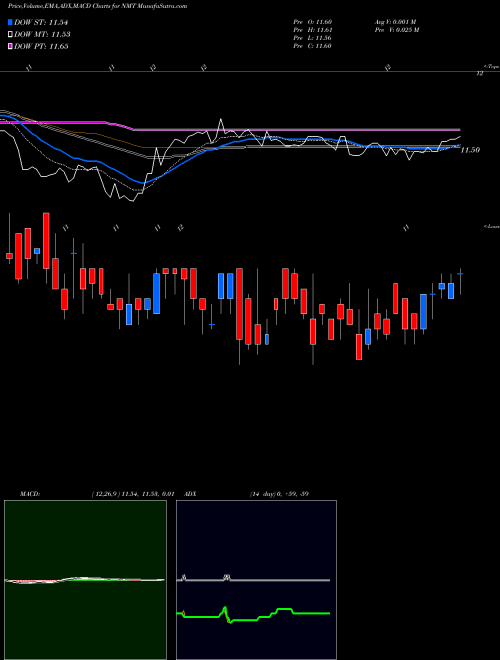500x660 pixels.
Task: Click the magenta DOW PT legend swatch
Action: (x=10, y=46)
